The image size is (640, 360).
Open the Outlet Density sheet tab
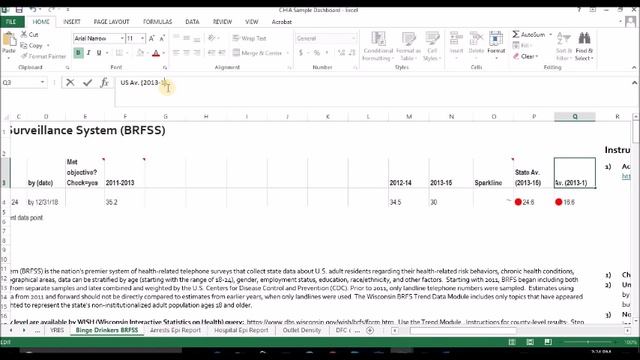point(302,330)
